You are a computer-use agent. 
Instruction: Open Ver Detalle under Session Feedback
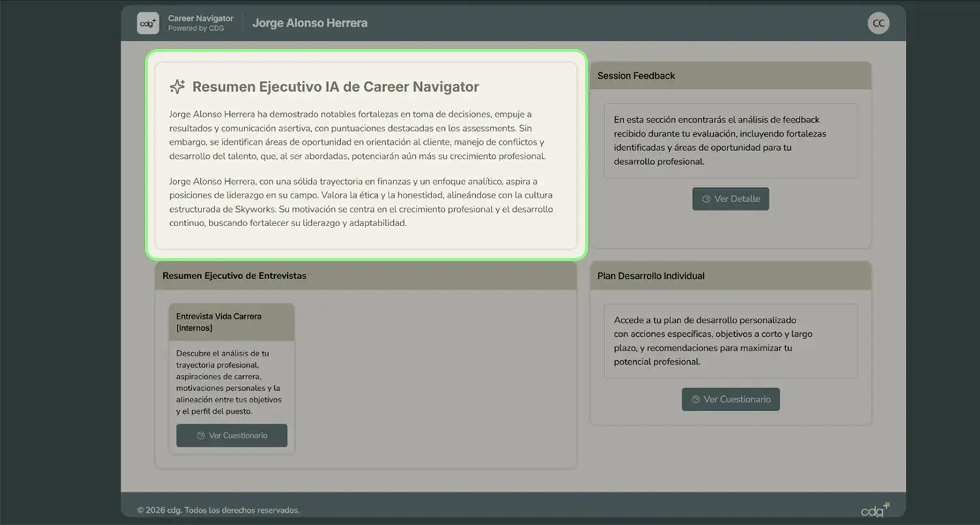pyautogui.click(x=730, y=199)
